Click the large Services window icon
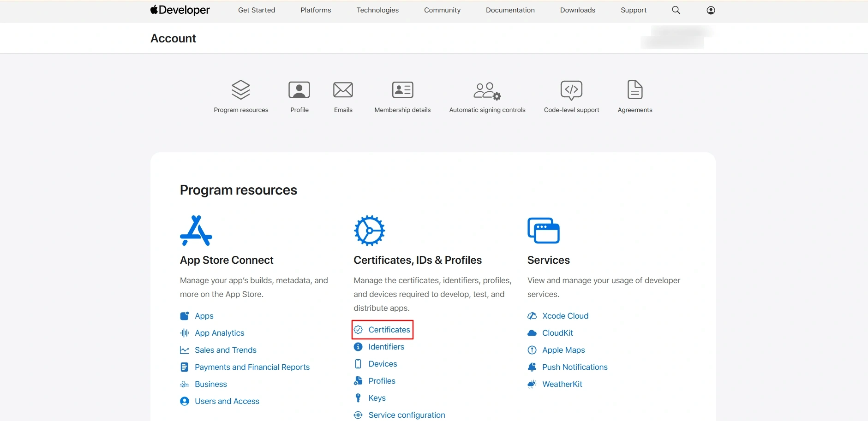This screenshot has height=421, width=868. [544, 230]
